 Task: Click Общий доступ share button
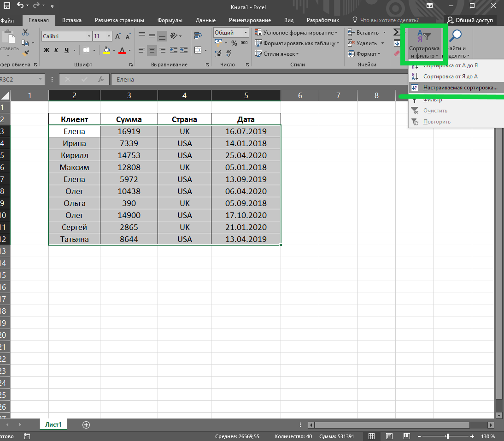469,20
